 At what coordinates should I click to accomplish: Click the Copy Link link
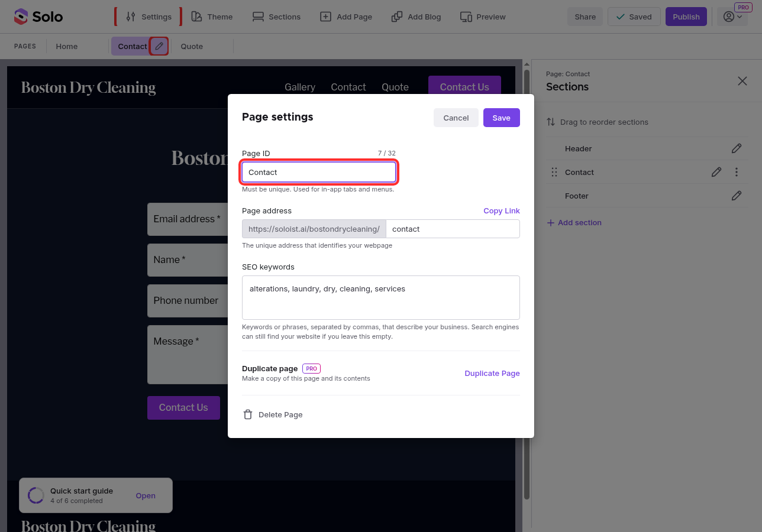point(502,210)
